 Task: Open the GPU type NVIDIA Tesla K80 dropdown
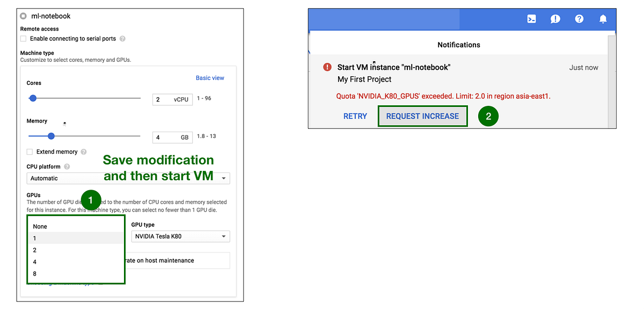(x=180, y=236)
